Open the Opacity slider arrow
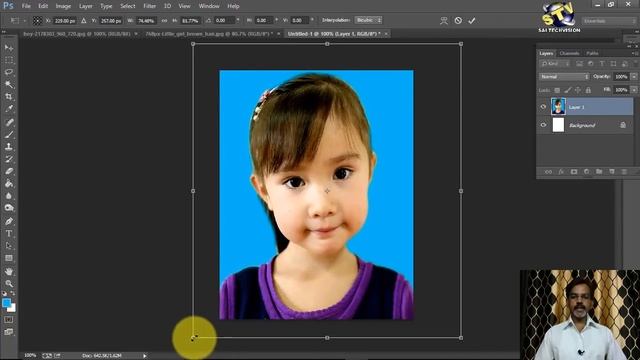Image resolution: width=640 pixels, height=360 pixels. [x=634, y=77]
